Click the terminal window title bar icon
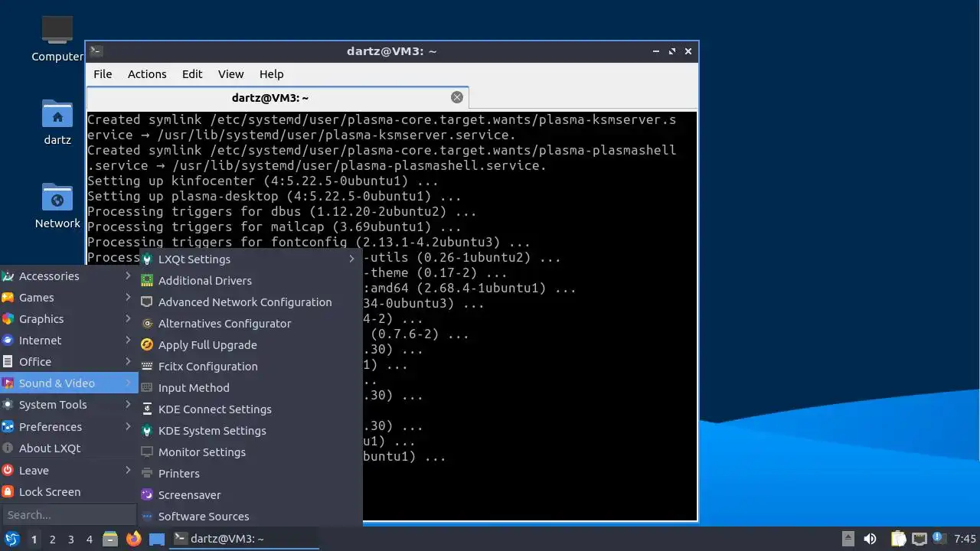This screenshot has height=551, width=980. point(96,51)
